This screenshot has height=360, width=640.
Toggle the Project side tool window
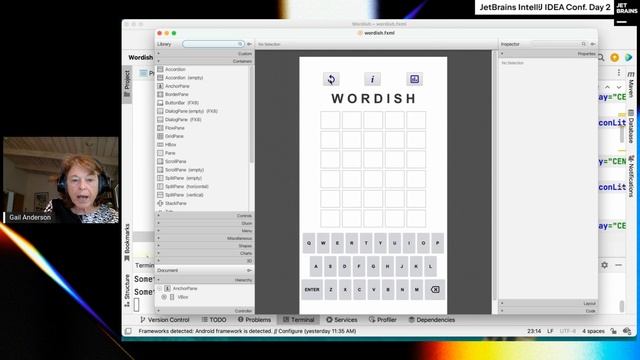[127, 84]
